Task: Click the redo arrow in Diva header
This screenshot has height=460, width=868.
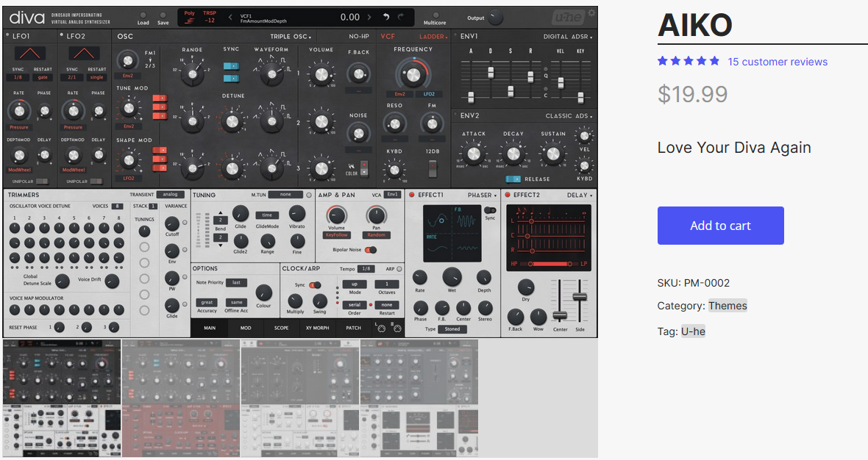Action: tap(401, 17)
